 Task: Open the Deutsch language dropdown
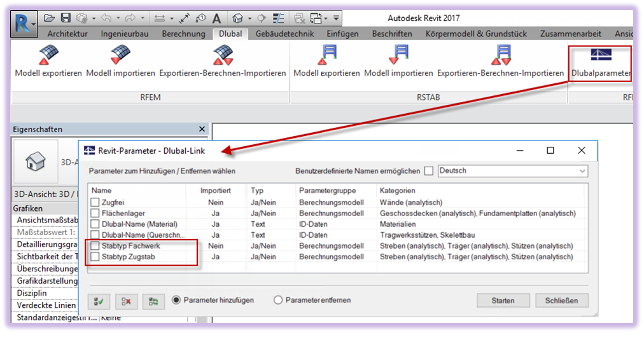[512, 170]
